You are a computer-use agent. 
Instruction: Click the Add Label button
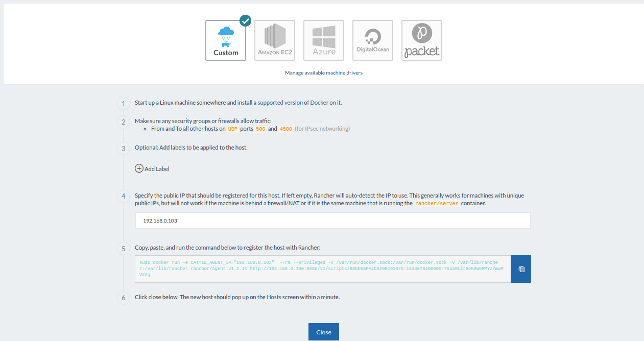[152, 168]
